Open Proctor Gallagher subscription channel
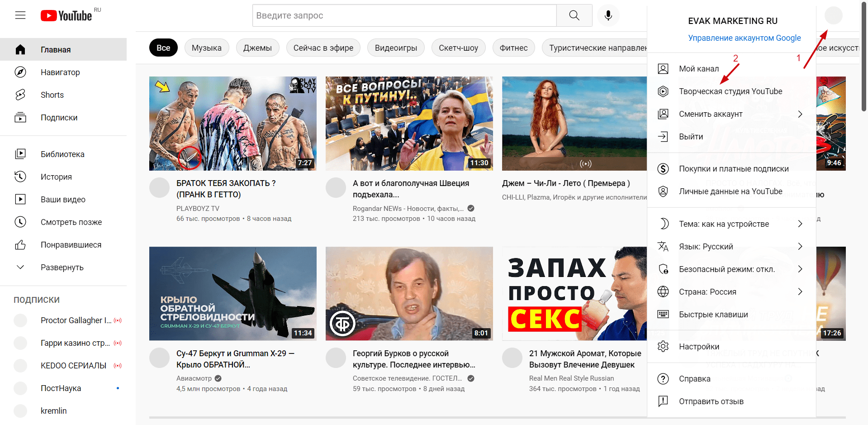Image resolution: width=868 pixels, height=425 pixels. point(63,320)
